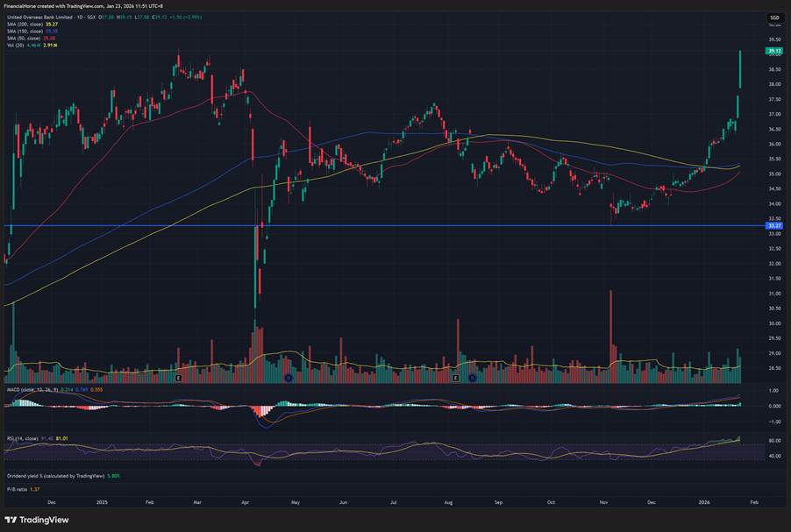Click the 'E' earnings marker near August

click(455, 379)
